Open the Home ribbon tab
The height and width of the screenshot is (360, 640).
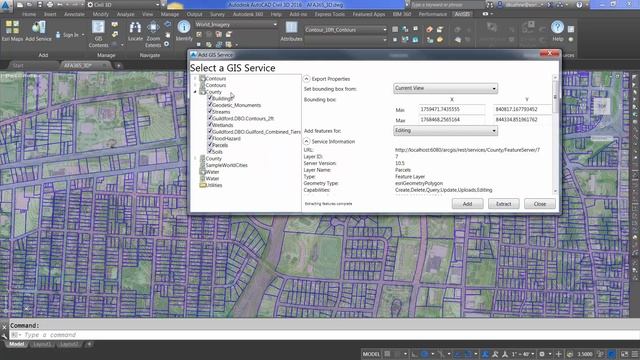point(29,14)
